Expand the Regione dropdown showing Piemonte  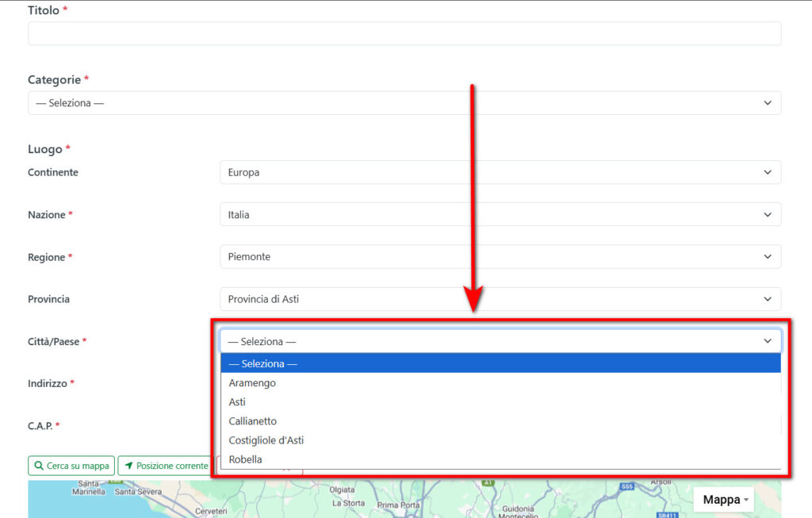[x=500, y=257]
